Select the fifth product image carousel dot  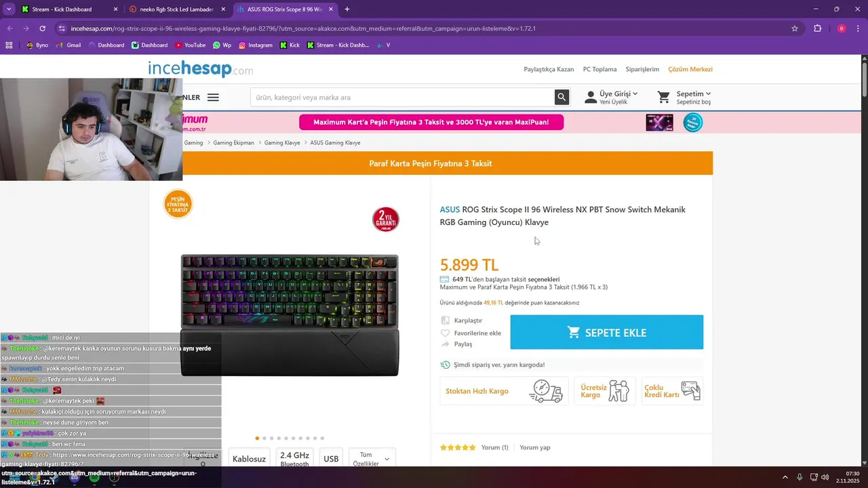click(x=286, y=439)
